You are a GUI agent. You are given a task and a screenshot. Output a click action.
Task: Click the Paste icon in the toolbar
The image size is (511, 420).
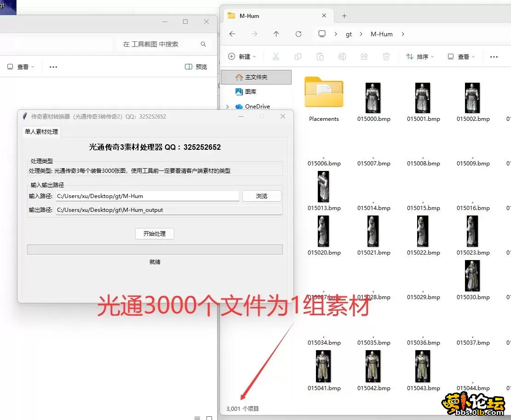pos(320,56)
